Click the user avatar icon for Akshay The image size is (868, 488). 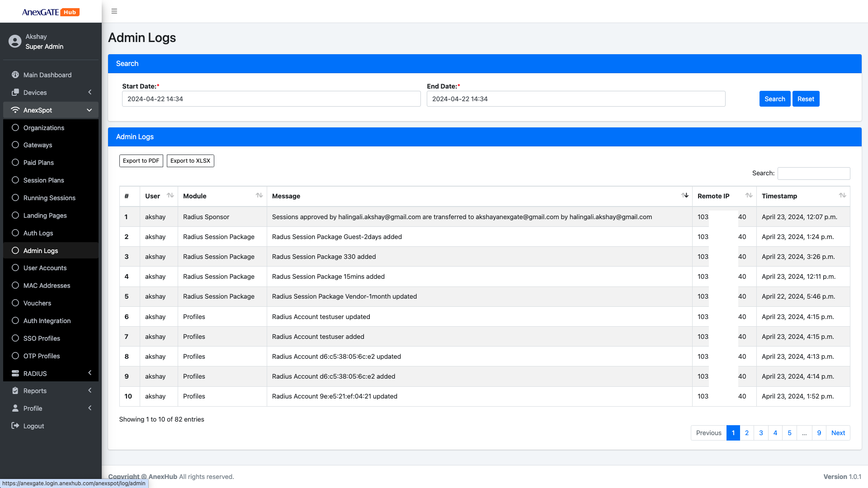pos(15,42)
